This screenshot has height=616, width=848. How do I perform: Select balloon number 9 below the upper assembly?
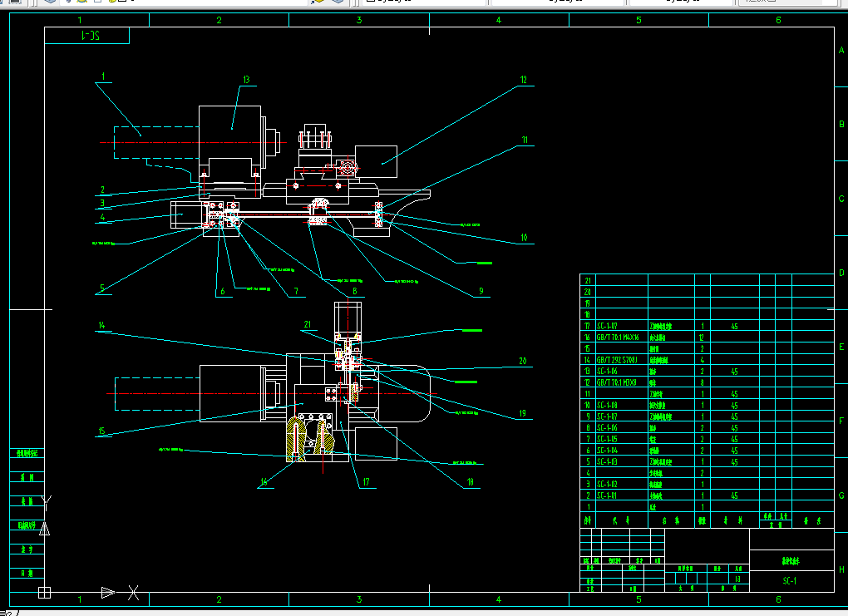point(481,291)
